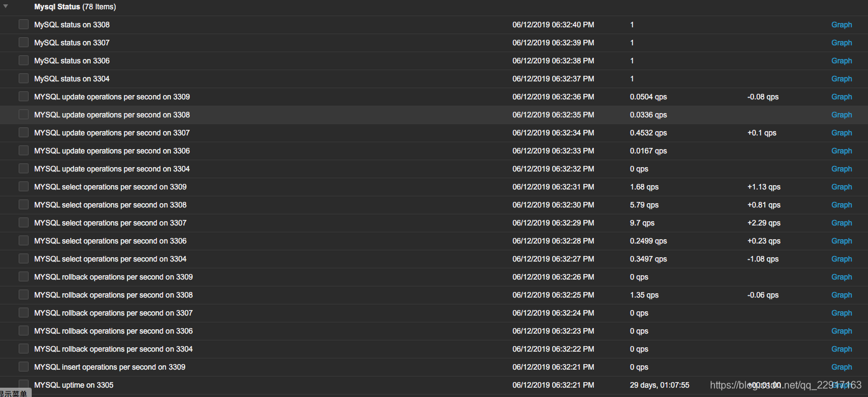View Graph for MySQL status on 3304
The height and width of the screenshot is (397, 868).
click(841, 79)
